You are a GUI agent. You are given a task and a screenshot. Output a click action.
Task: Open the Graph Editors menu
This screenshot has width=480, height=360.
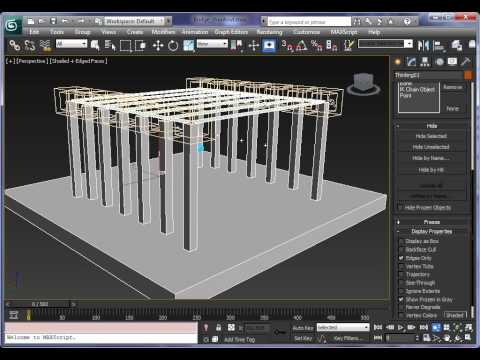point(231,32)
